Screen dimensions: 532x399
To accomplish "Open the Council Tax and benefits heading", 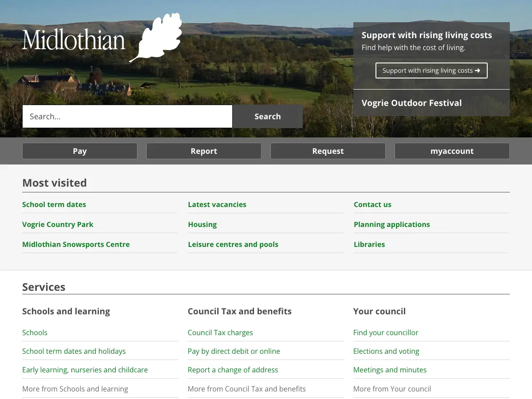I will point(240,311).
